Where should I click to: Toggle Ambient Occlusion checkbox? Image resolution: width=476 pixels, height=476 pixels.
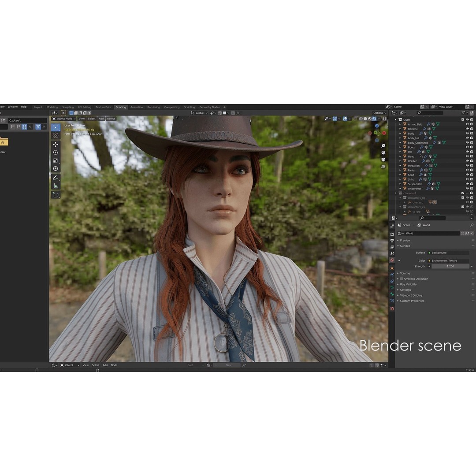[402, 279]
